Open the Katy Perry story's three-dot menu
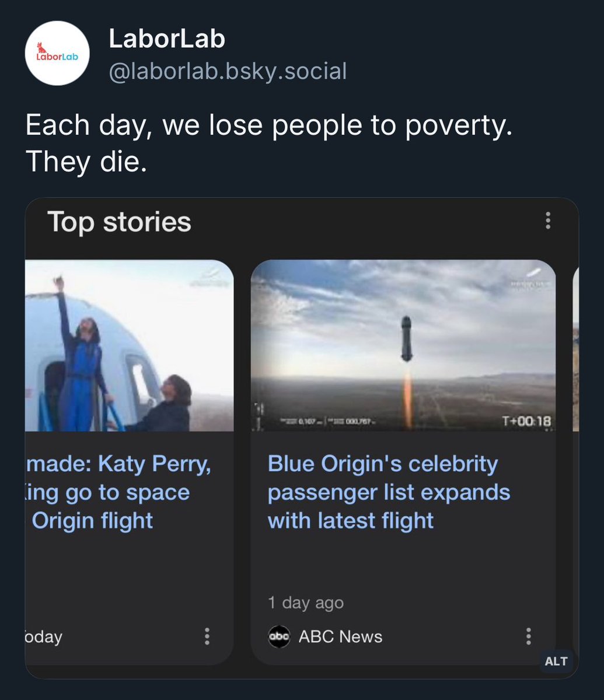 (x=207, y=636)
